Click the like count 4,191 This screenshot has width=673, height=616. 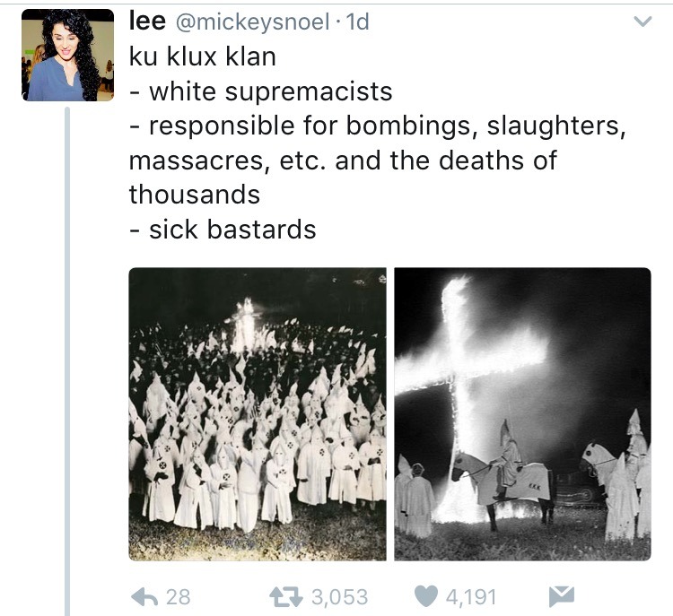pyautogui.click(x=471, y=597)
